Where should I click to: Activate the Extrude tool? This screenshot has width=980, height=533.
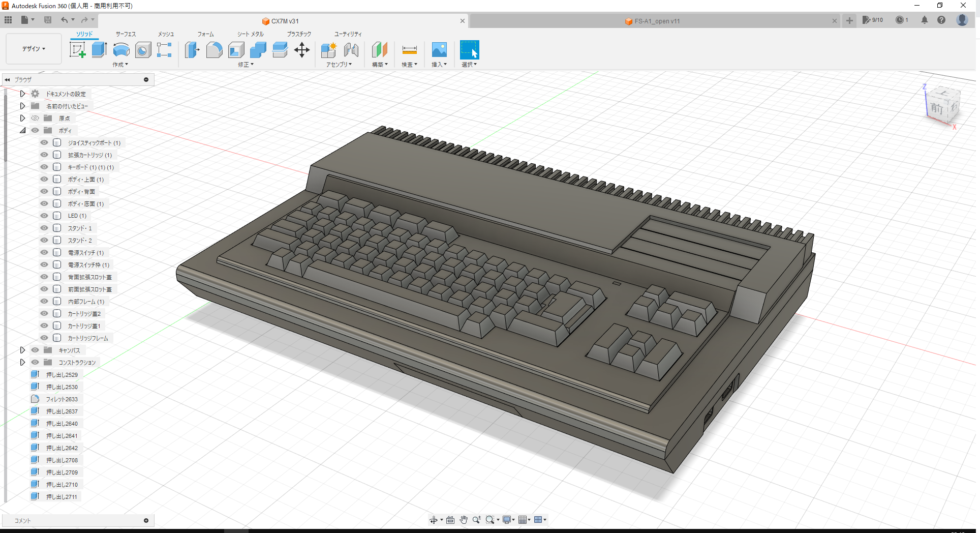99,49
